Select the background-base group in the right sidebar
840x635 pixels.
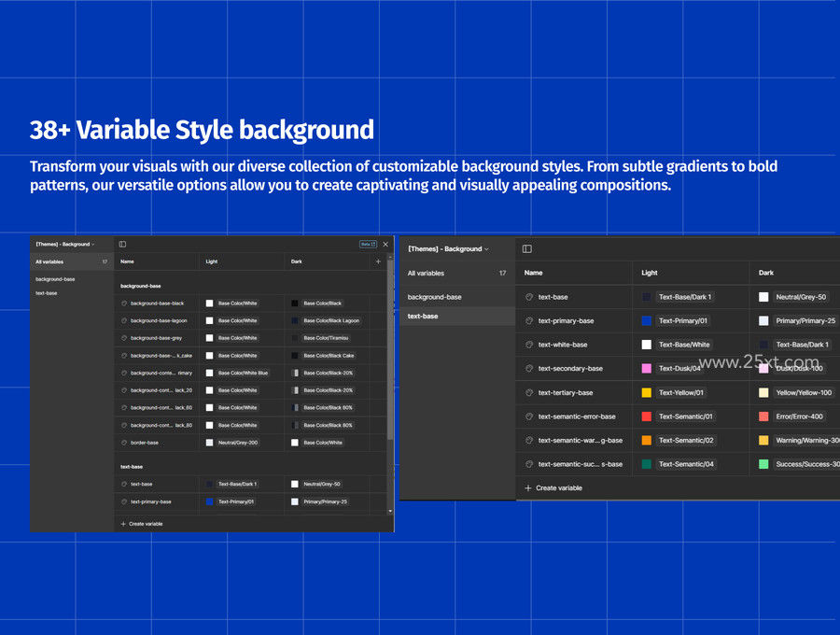pos(434,297)
